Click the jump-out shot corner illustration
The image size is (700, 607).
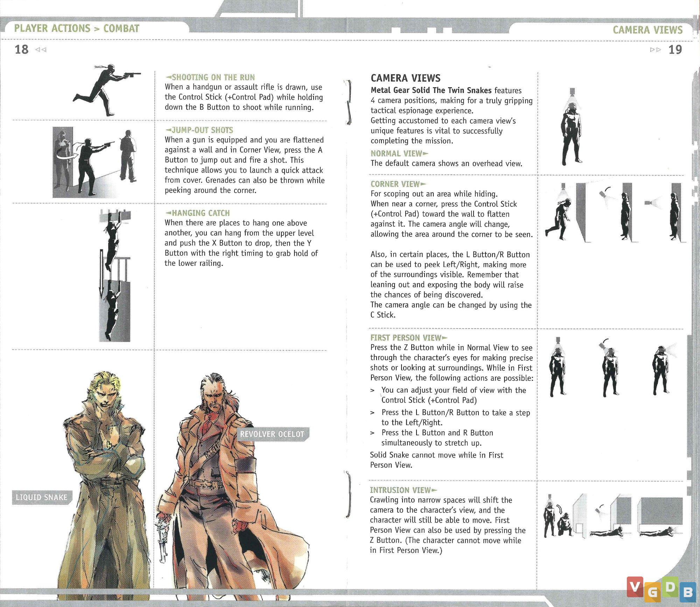95,162
